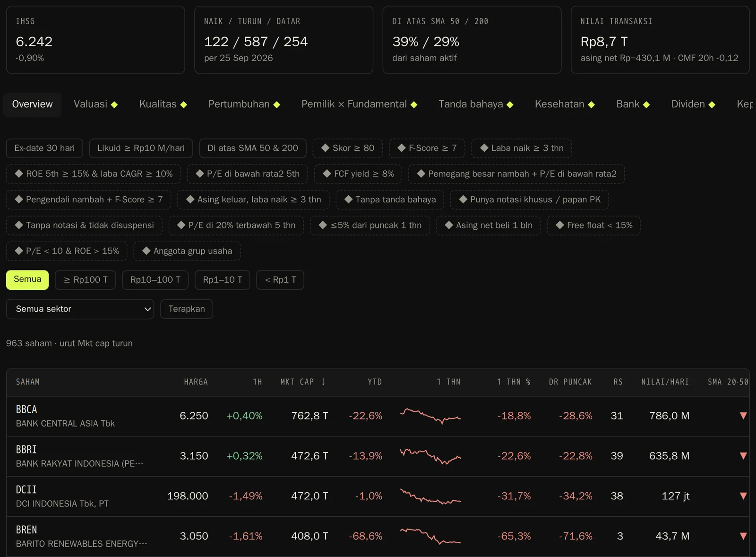Click the red SMA down arrow for DCII

[743, 496]
